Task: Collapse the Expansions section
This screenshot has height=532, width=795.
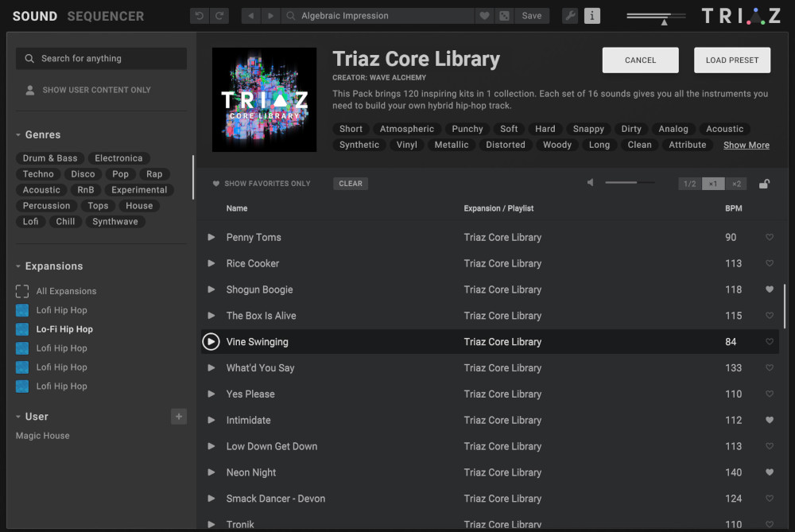Action: click(x=17, y=266)
